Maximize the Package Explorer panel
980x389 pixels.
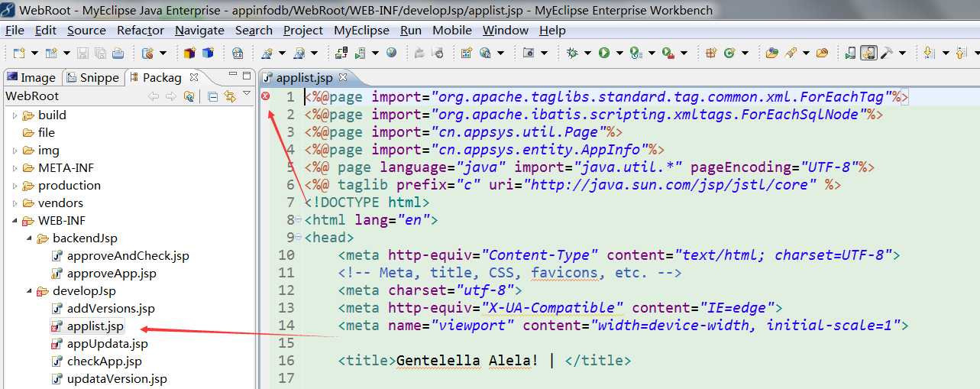(247, 76)
